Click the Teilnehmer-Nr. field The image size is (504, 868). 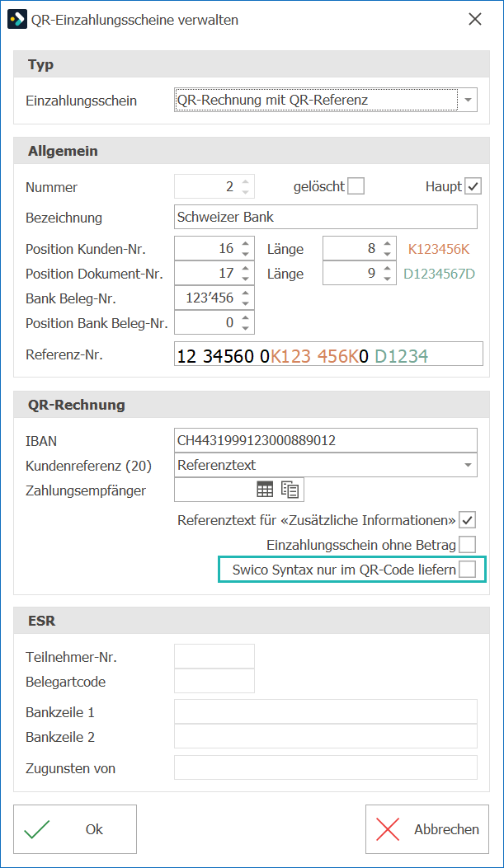click(x=214, y=656)
